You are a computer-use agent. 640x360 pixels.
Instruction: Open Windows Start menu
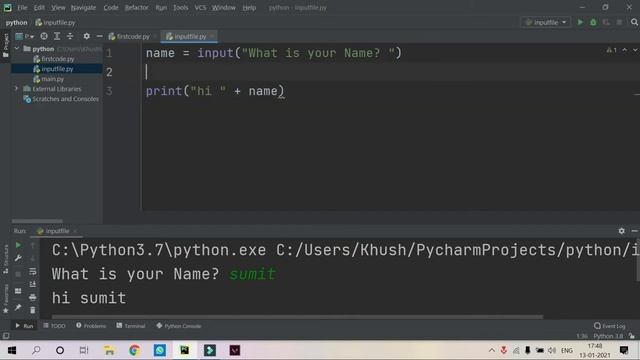click(12, 350)
